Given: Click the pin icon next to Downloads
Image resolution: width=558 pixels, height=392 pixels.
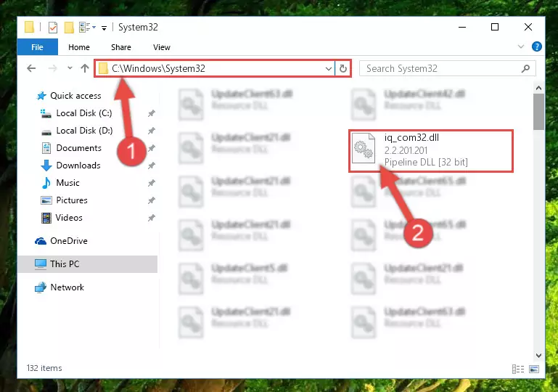Looking at the screenshot, I should (x=152, y=166).
